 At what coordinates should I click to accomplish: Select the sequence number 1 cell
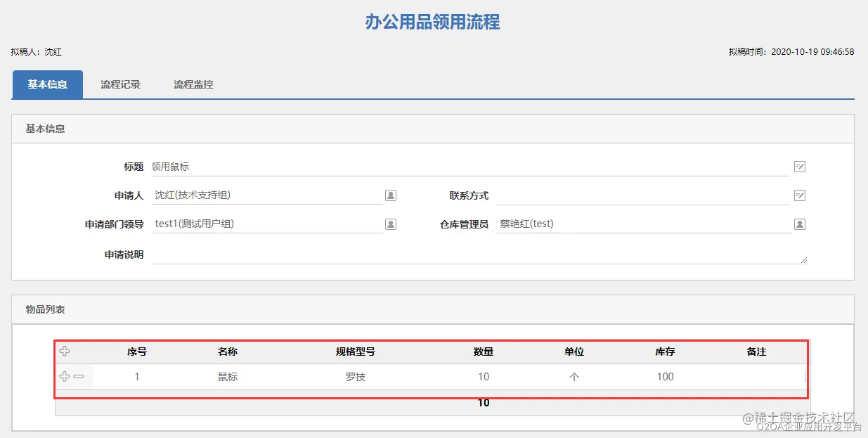pyautogui.click(x=137, y=377)
